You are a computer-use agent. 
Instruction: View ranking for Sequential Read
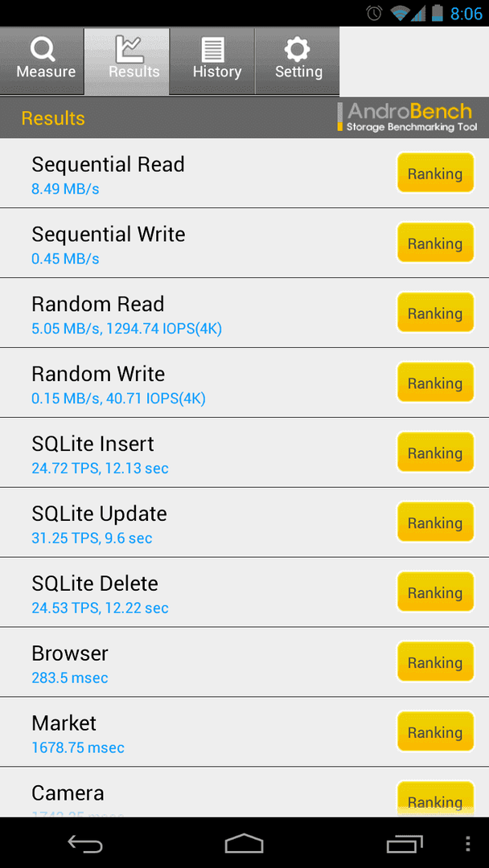(x=435, y=174)
